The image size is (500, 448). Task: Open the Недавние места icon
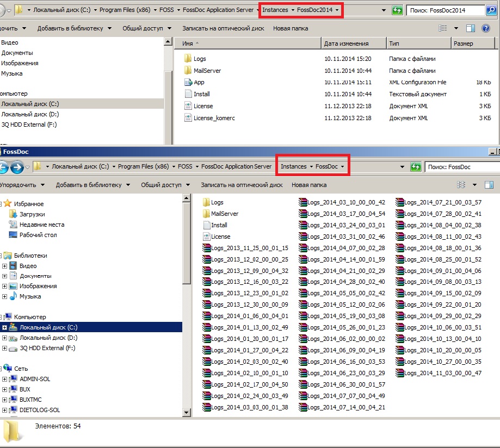click(x=13, y=225)
